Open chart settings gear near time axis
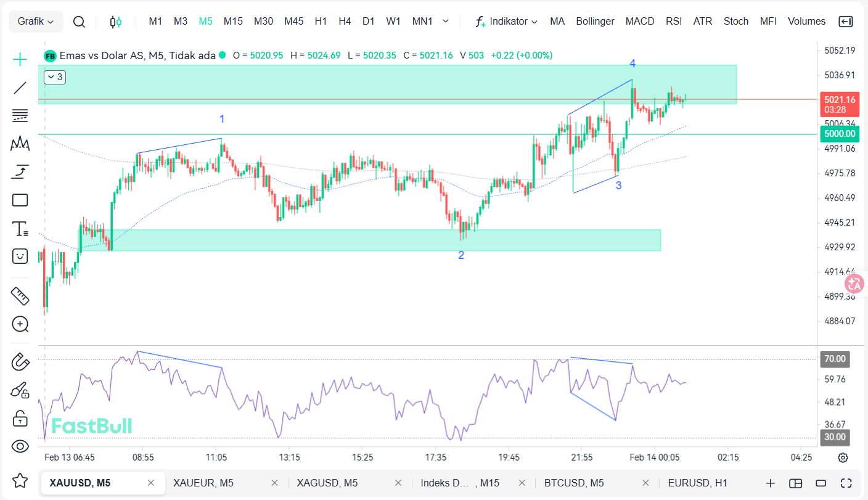Image resolution: width=868 pixels, height=500 pixels. pos(843,457)
